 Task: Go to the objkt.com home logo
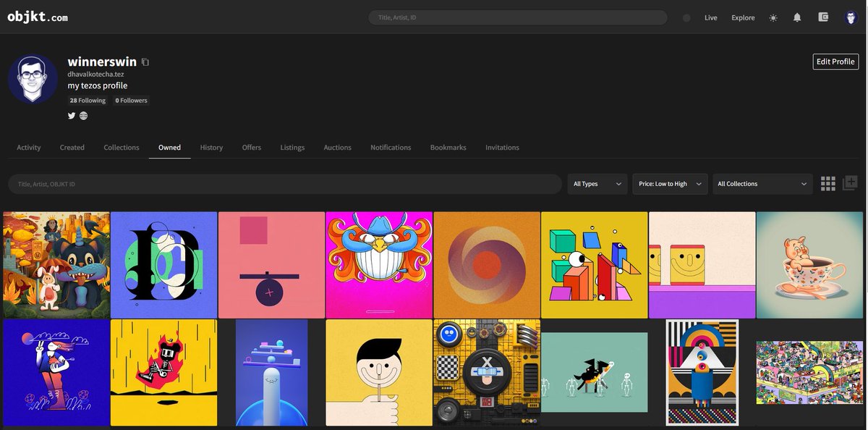click(38, 17)
